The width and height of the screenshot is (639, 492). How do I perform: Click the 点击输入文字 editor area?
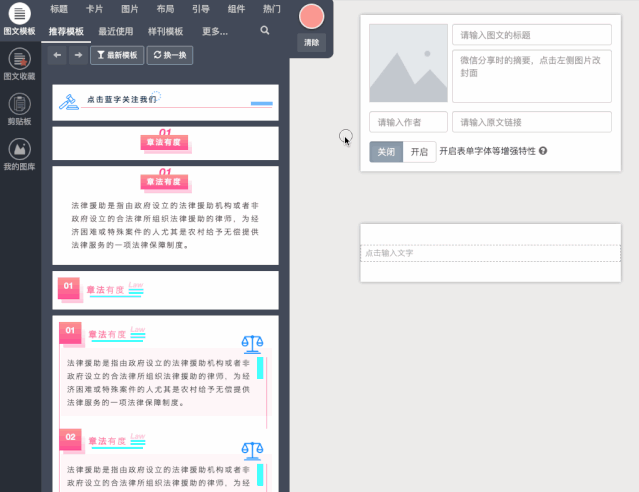pos(491,253)
